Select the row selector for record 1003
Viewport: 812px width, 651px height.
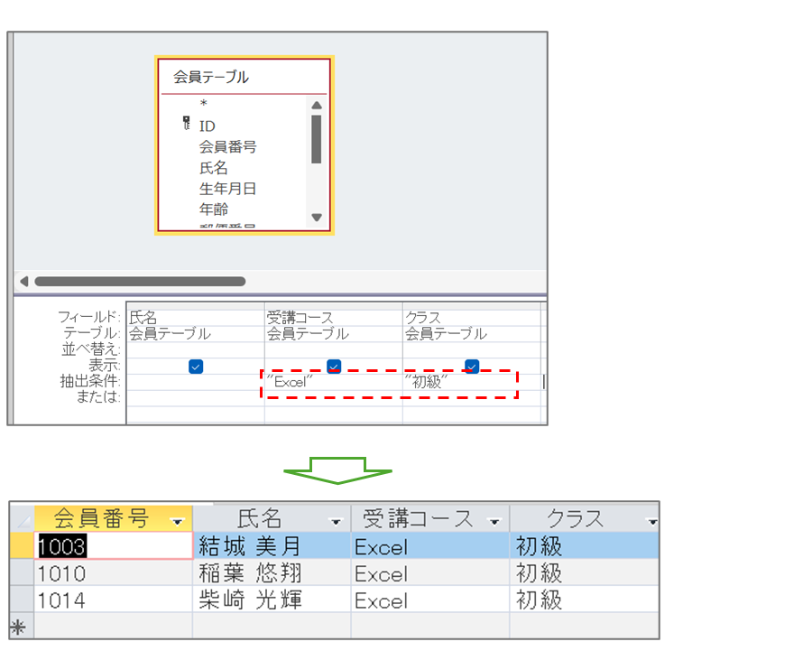pos(21,546)
